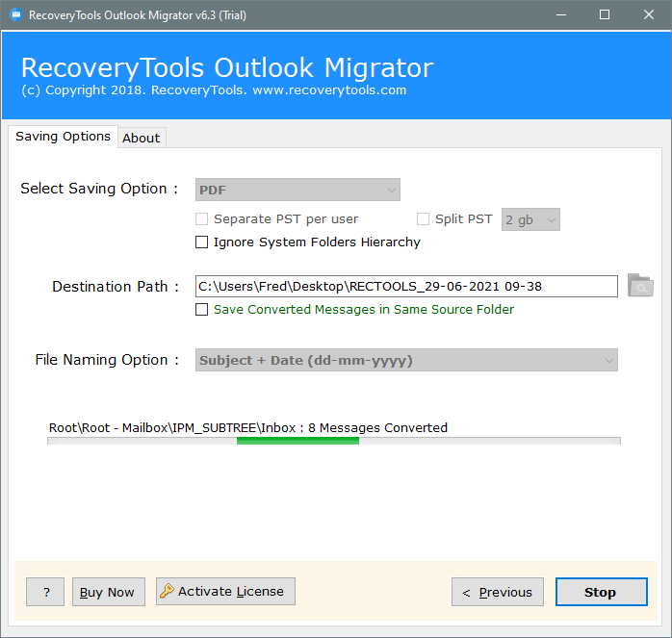Click the 'File Naming Option :' label
672x638 pixels.
pos(107,360)
